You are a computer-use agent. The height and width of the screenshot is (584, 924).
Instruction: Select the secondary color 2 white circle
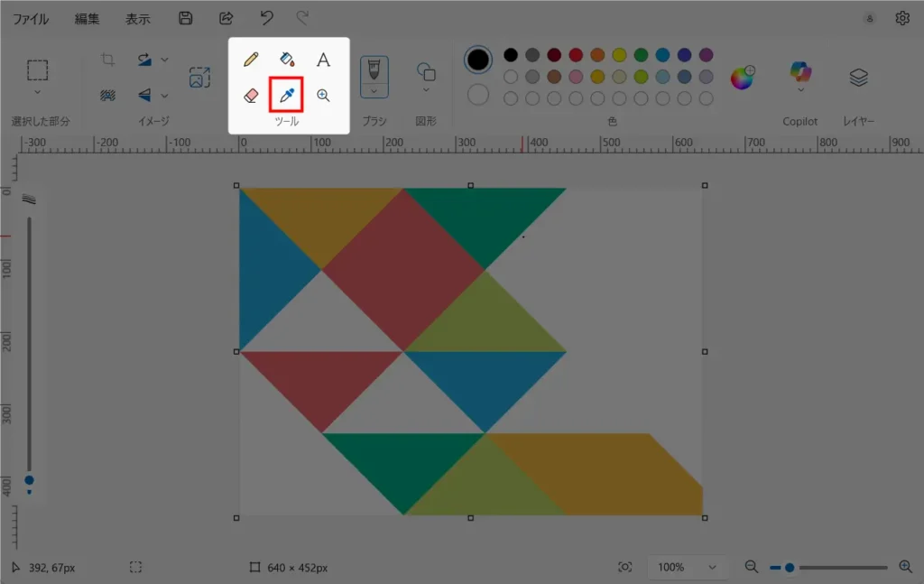point(478,94)
